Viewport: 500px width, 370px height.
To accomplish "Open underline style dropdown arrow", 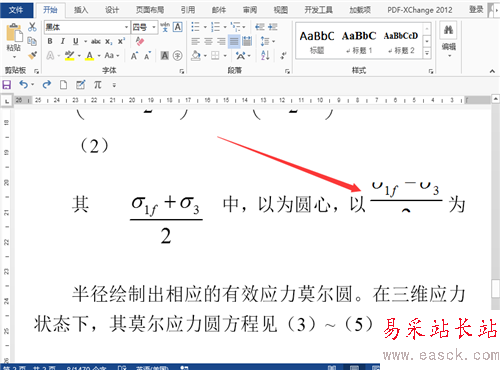I will click(x=85, y=42).
